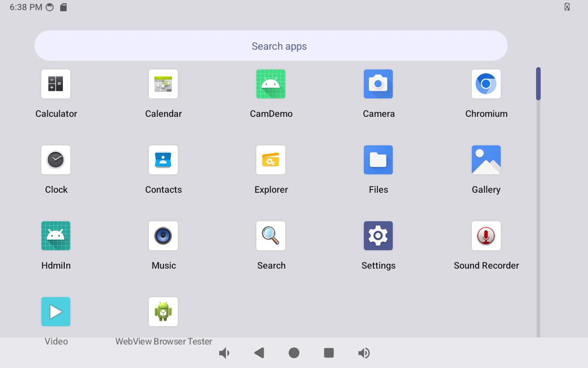Click the SD card status bar icon
Viewport: 588px width, 368px height.
pos(63,7)
